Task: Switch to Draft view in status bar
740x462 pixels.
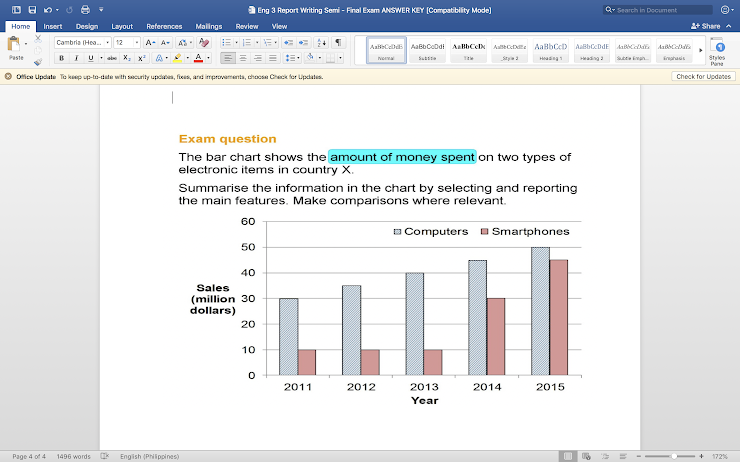Action: (x=623, y=456)
